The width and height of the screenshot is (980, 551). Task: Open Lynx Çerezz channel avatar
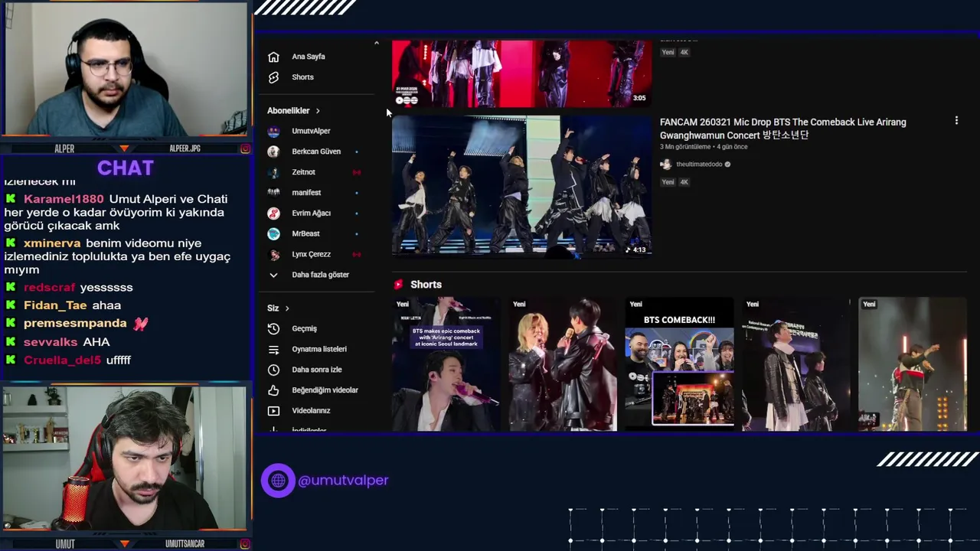point(273,254)
